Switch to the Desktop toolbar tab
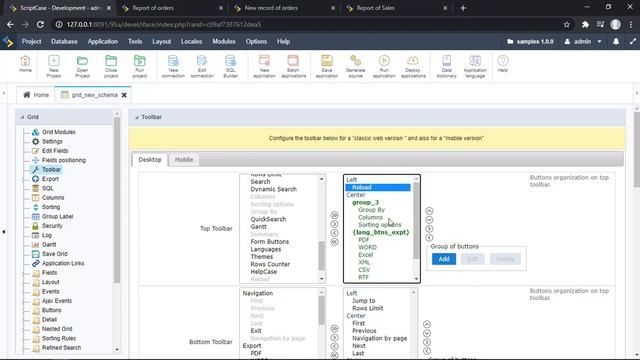The width and height of the screenshot is (640, 360). [x=150, y=160]
